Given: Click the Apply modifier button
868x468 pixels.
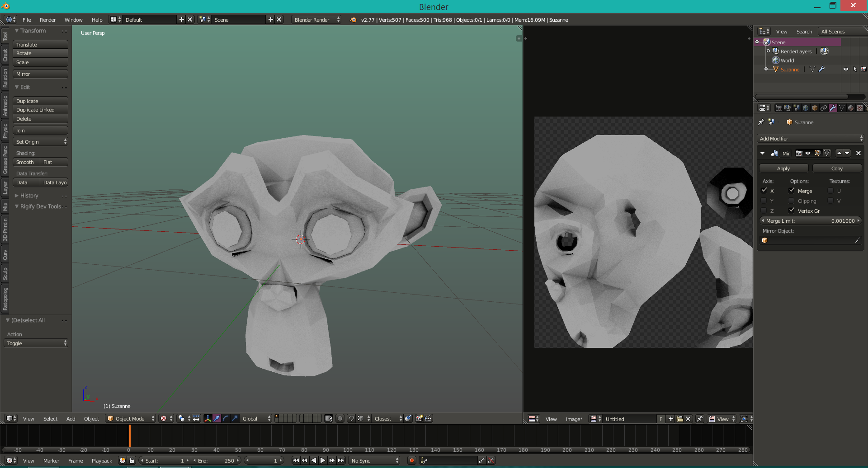Looking at the screenshot, I should 783,168.
